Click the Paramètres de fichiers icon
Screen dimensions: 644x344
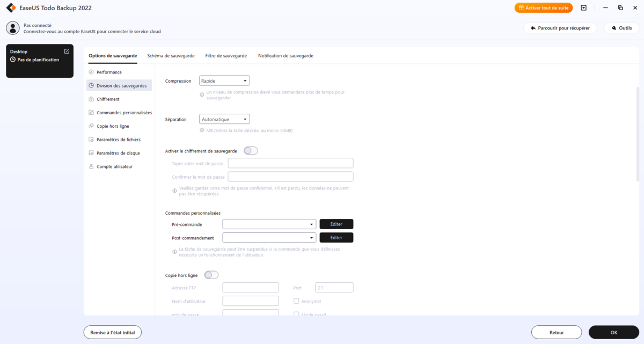(x=91, y=140)
